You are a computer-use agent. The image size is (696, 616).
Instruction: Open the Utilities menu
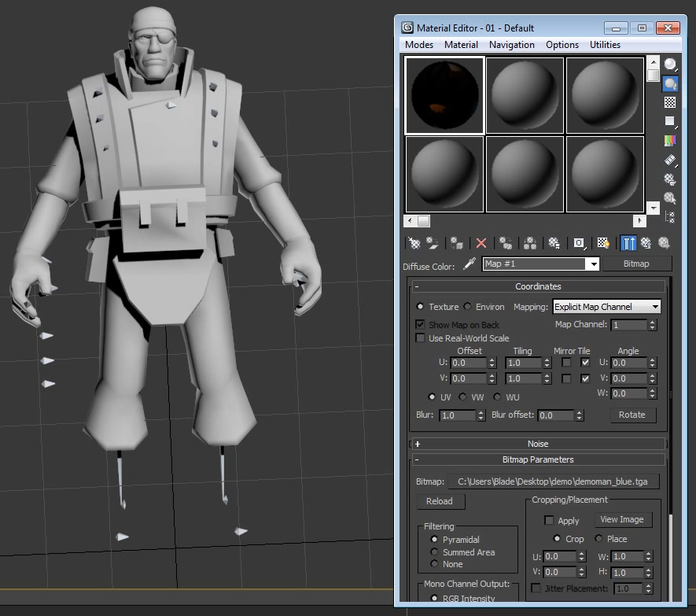[605, 45]
